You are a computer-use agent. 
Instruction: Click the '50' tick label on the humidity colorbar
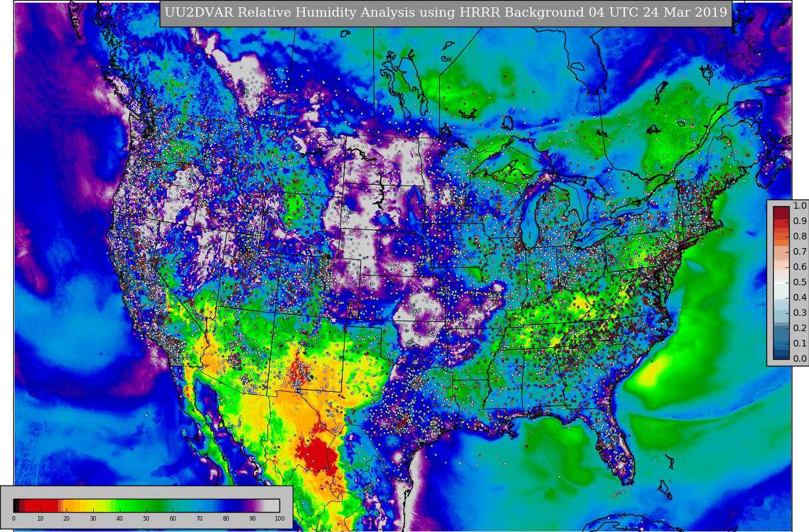coord(146,519)
